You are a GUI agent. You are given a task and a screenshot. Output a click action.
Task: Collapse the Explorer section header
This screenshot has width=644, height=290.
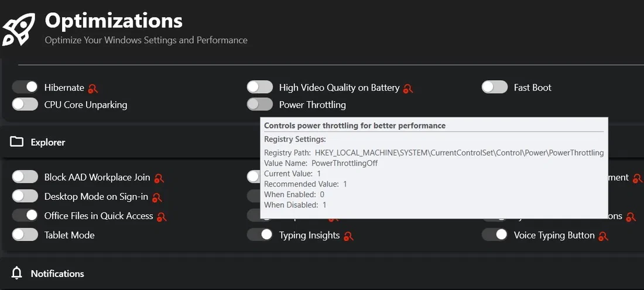click(x=48, y=142)
